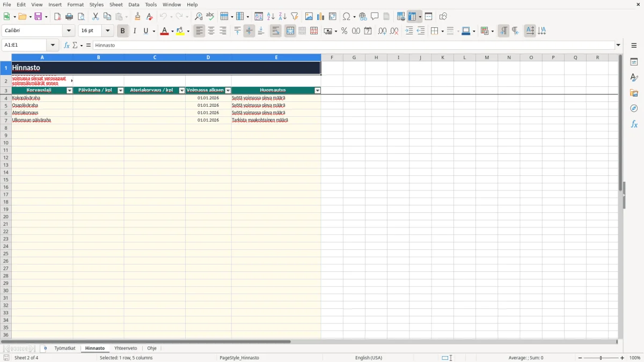Open the font size dropdown
Screen dimensions: 644x362
[107, 31]
